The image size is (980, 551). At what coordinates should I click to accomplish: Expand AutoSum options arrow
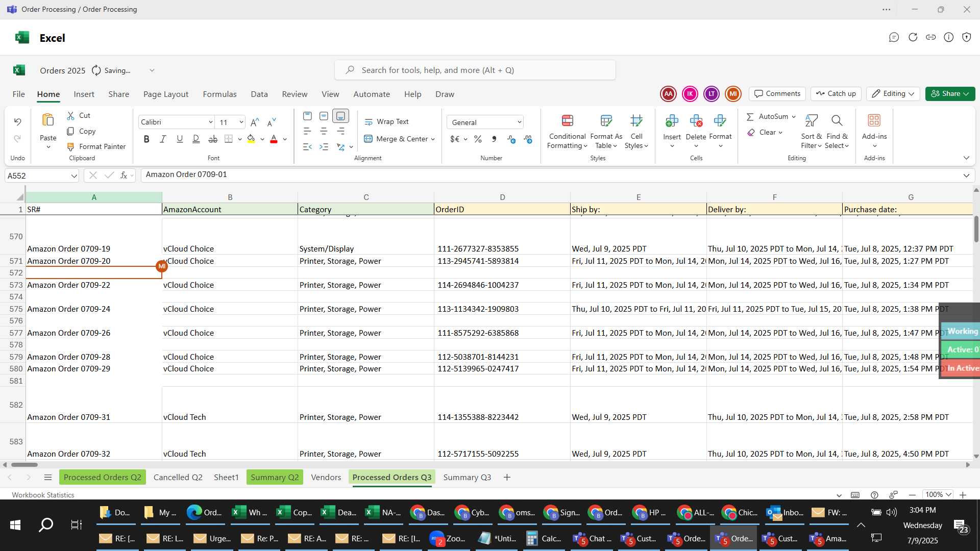click(794, 117)
